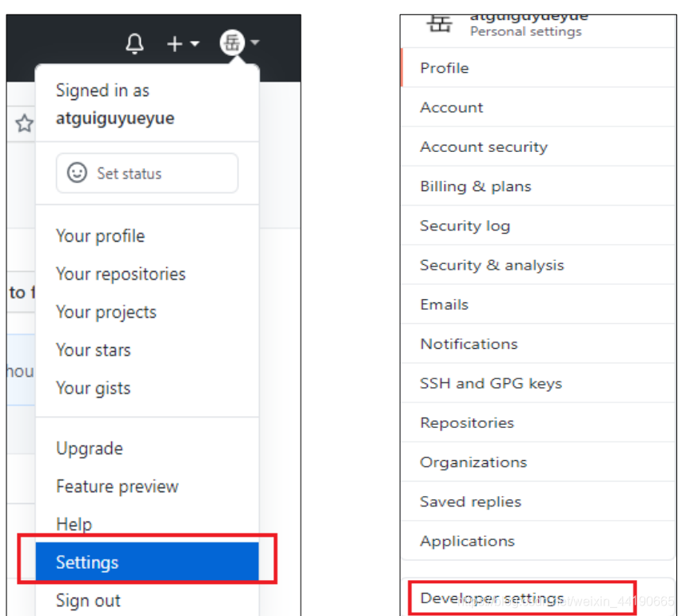Open the Set status button
This screenshot has width=682, height=616.
[x=147, y=173]
